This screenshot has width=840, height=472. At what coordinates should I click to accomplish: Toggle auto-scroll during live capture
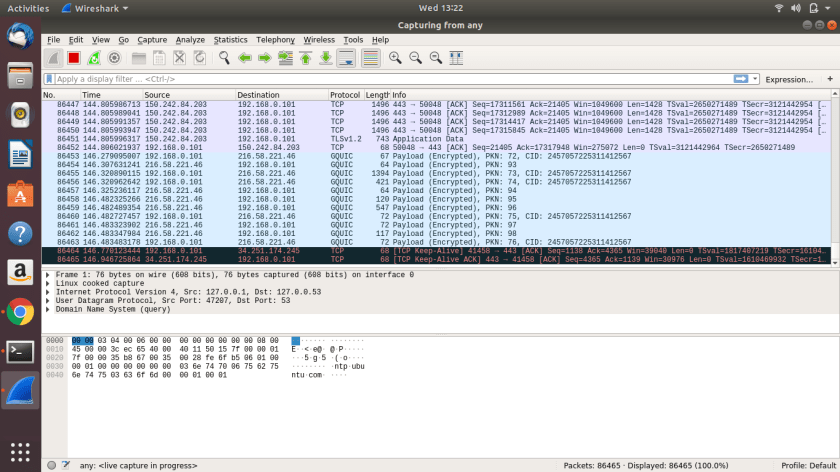click(346, 58)
